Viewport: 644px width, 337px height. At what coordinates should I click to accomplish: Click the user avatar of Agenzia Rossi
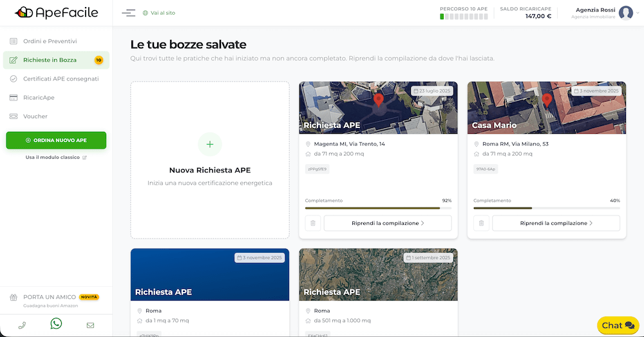pyautogui.click(x=625, y=13)
